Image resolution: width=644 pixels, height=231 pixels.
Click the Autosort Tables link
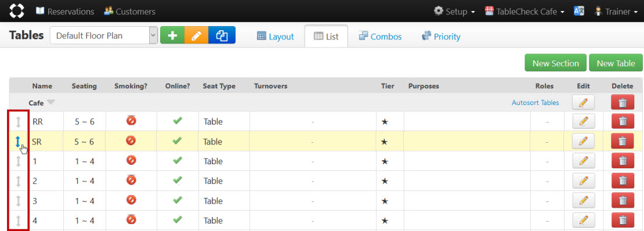pyautogui.click(x=535, y=103)
